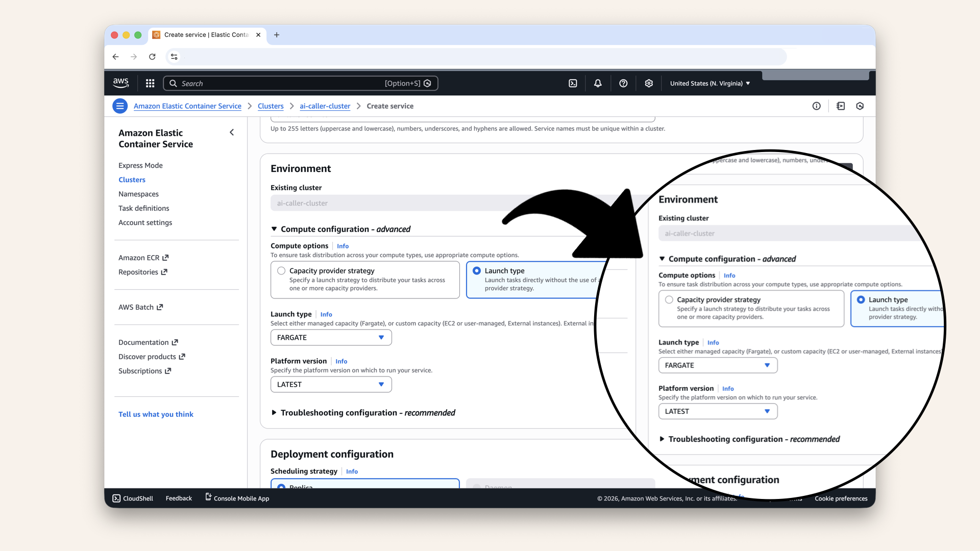Select the Launch type radio option

(477, 271)
